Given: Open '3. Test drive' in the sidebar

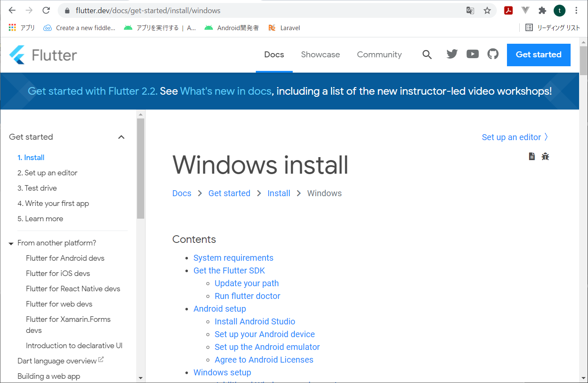Looking at the screenshot, I should coord(37,188).
